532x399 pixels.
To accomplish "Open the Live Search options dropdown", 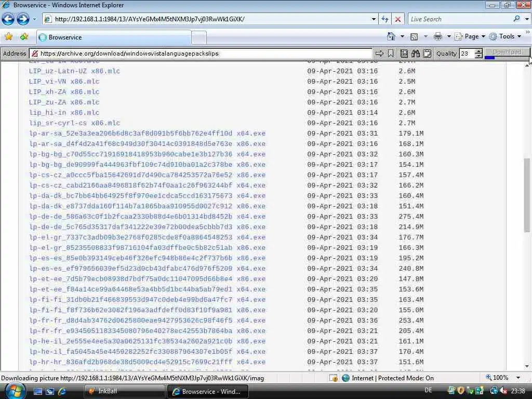I will [527, 19].
